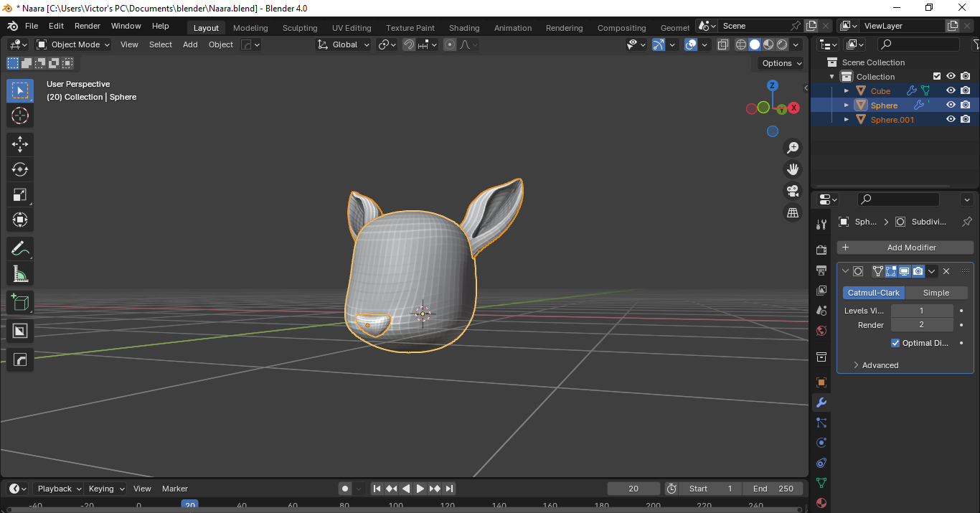Activate the Transform tool
Viewport: 980px width, 513px height.
(x=20, y=220)
